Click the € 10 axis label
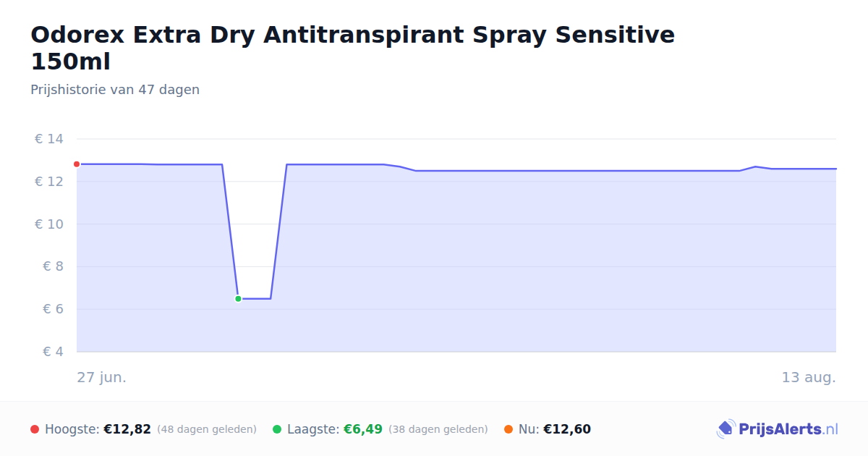Viewport: 868px width, 456px height. pos(49,224)
